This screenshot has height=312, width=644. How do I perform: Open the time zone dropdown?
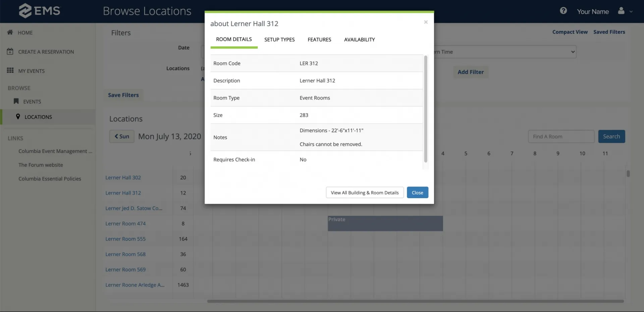pos(505,52)
